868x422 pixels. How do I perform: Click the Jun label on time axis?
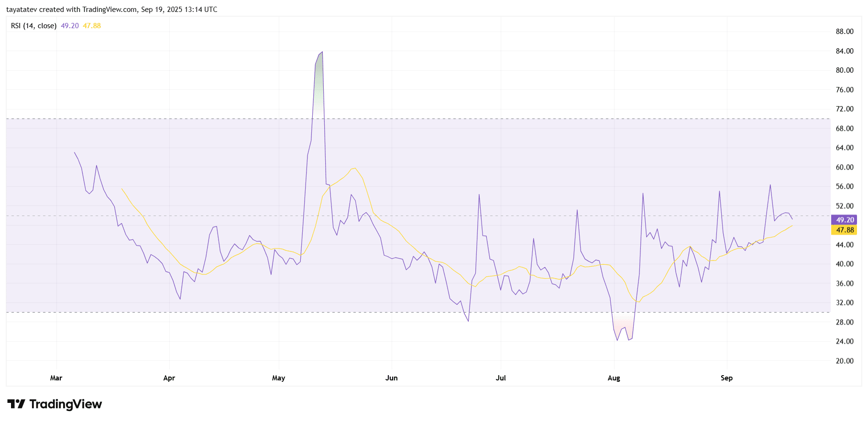[x=391, y=378]
